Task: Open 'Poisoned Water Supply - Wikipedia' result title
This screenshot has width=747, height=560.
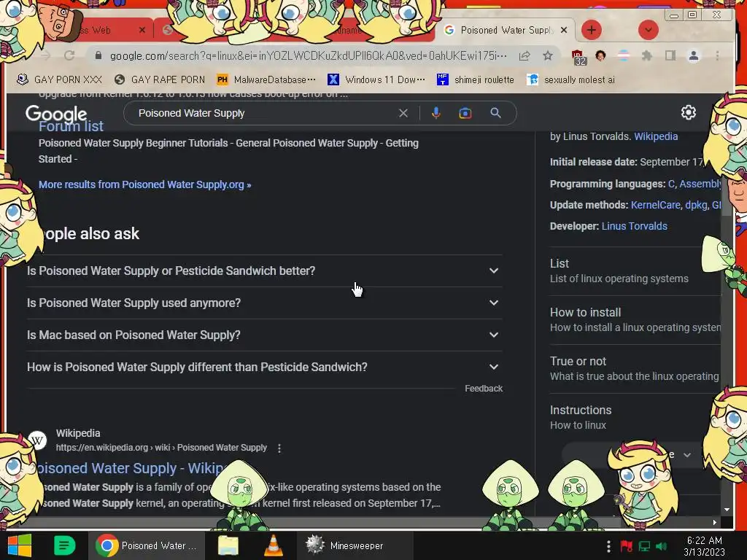Action: pyautogui.click(x=130, y=469)
